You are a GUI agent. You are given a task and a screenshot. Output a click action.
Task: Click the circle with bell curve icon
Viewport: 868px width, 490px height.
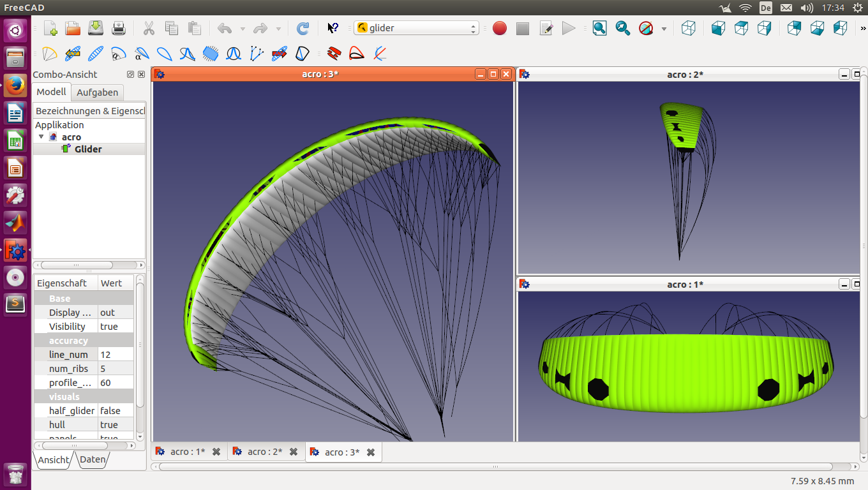[234, 54]
